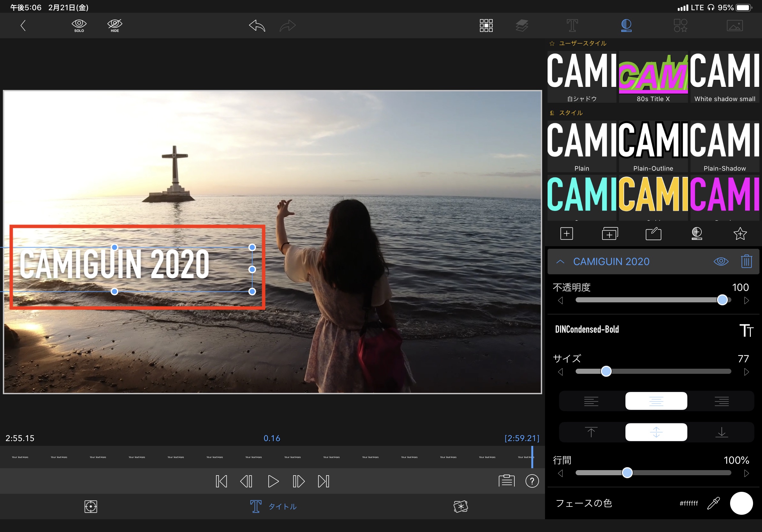Click the duplicate title icon

click(x=610, y=233)
